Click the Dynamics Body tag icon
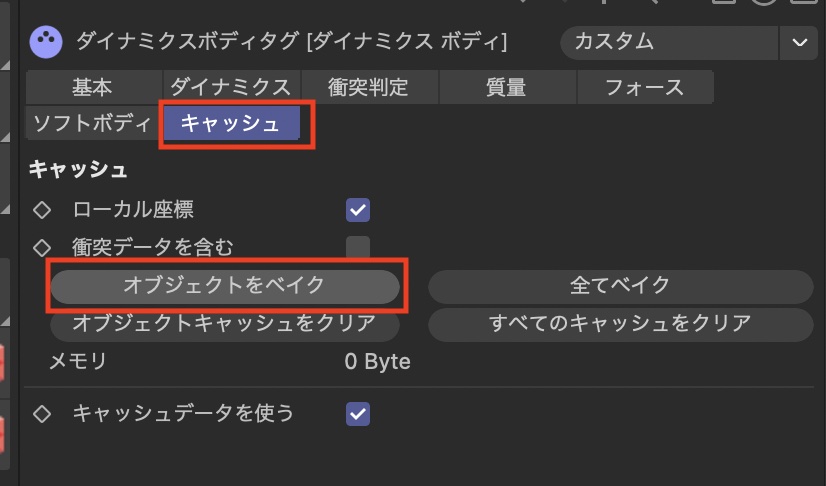Screen dimensions: 826x486 coord(46,42)
